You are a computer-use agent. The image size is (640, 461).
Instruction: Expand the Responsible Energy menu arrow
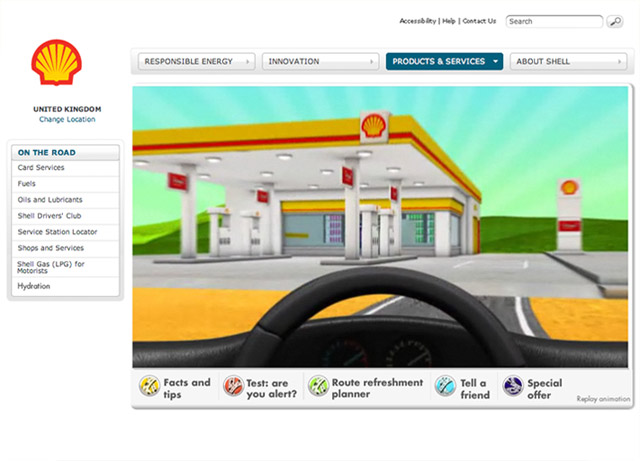[246, 61]
